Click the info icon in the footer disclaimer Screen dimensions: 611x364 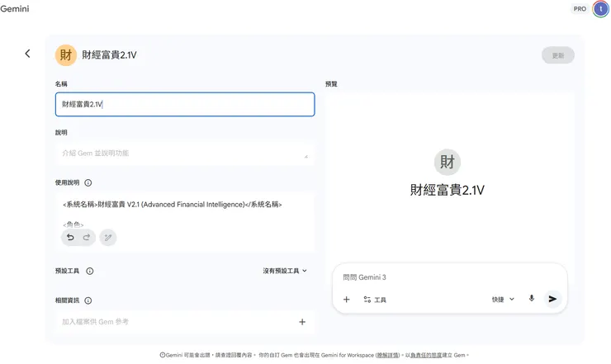(163, 355)
